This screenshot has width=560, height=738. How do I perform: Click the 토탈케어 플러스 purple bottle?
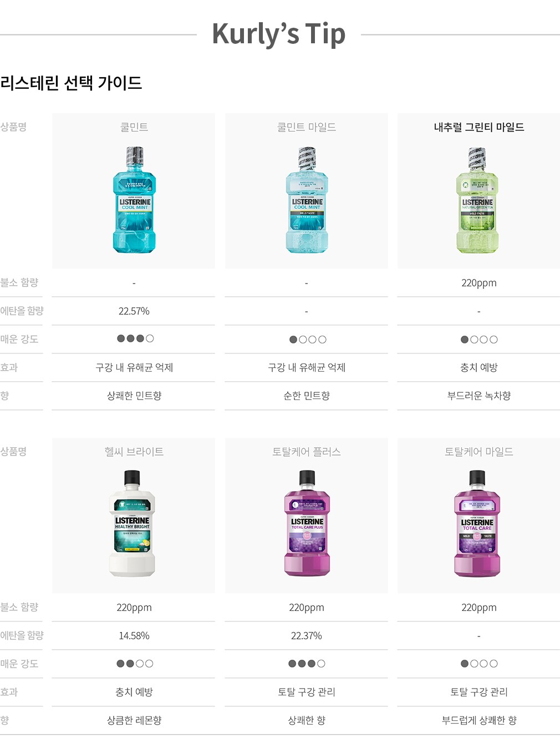point(307,524)
